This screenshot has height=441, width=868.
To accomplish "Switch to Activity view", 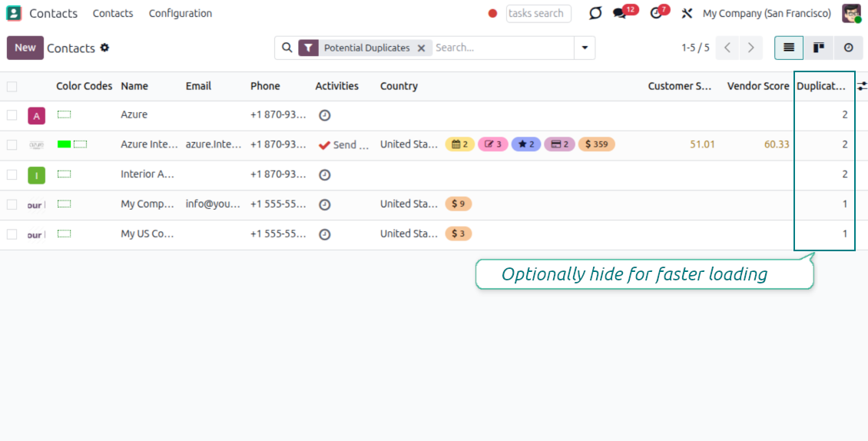I will pos(848,48).
